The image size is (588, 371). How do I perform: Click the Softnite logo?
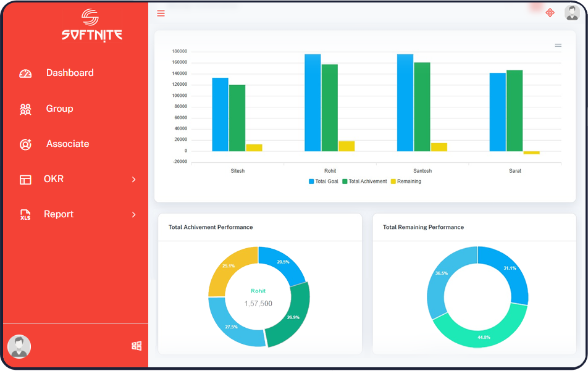click(91, 25)
